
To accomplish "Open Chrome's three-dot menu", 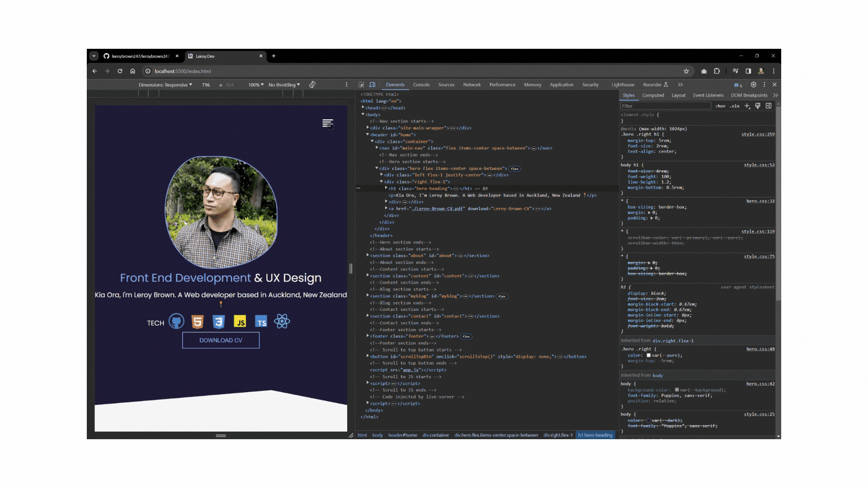I will point(774,71).
